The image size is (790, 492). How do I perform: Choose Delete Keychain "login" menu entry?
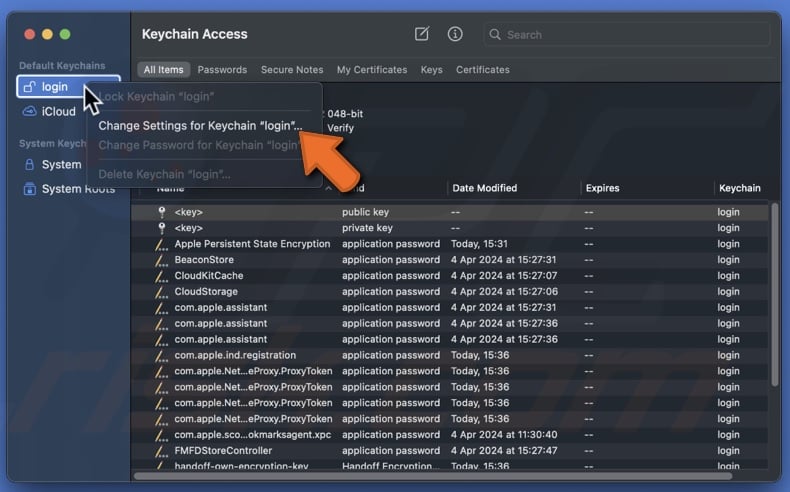tap(164, 174)
